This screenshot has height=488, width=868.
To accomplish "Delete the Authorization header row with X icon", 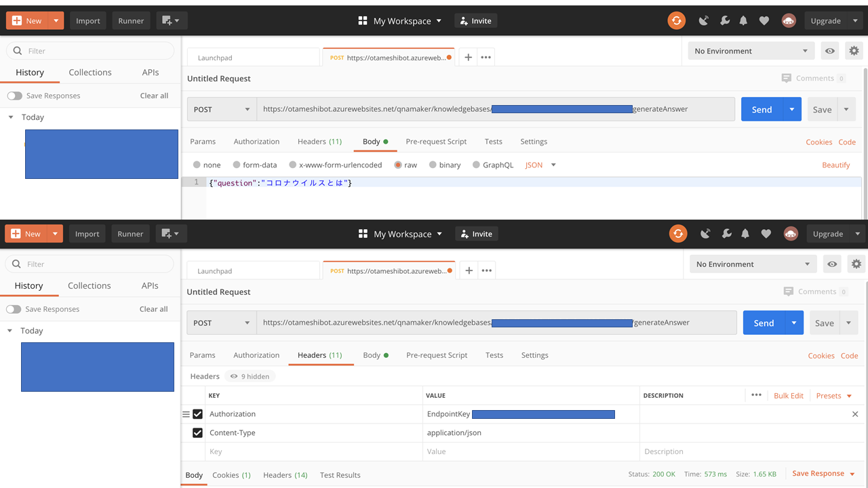I will tap(854, 414).
